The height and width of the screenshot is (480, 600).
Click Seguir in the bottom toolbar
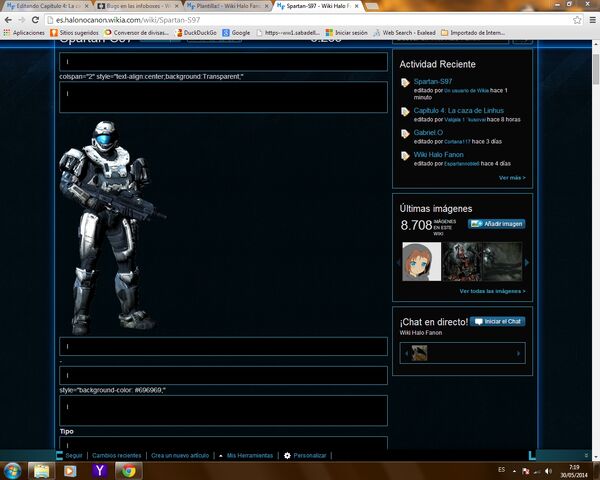click(x=74, y=456)
